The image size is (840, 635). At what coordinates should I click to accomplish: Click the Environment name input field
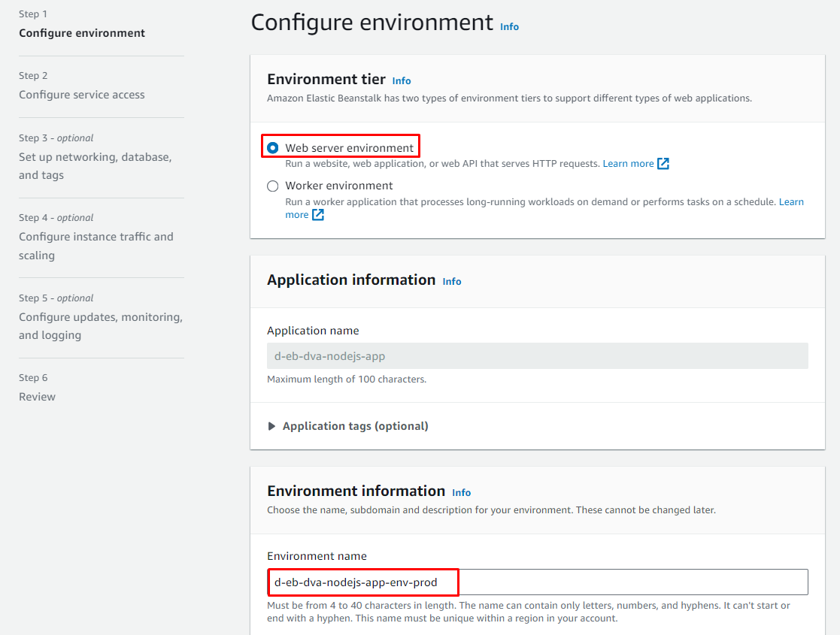(537, 582)
